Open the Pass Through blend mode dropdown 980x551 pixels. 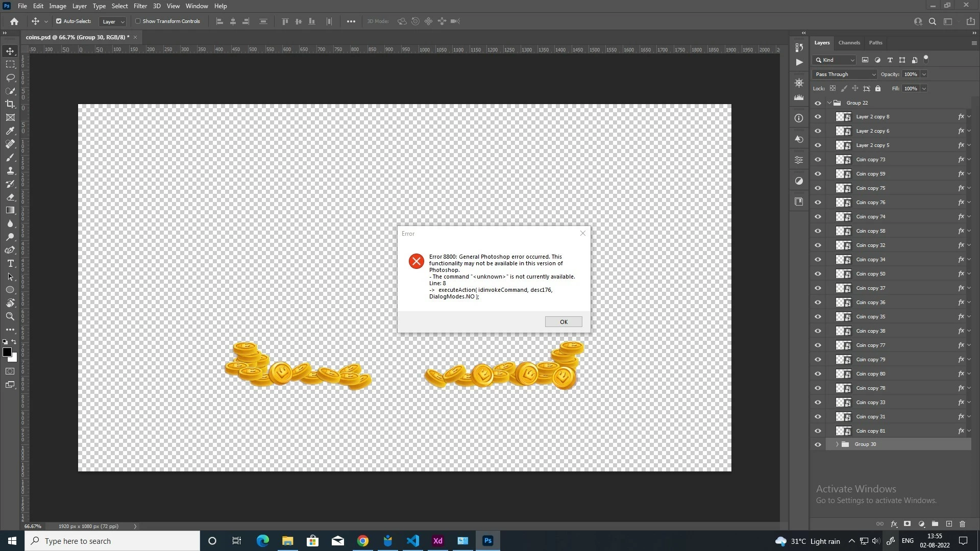pyautogui.click(x=845, y=74)
